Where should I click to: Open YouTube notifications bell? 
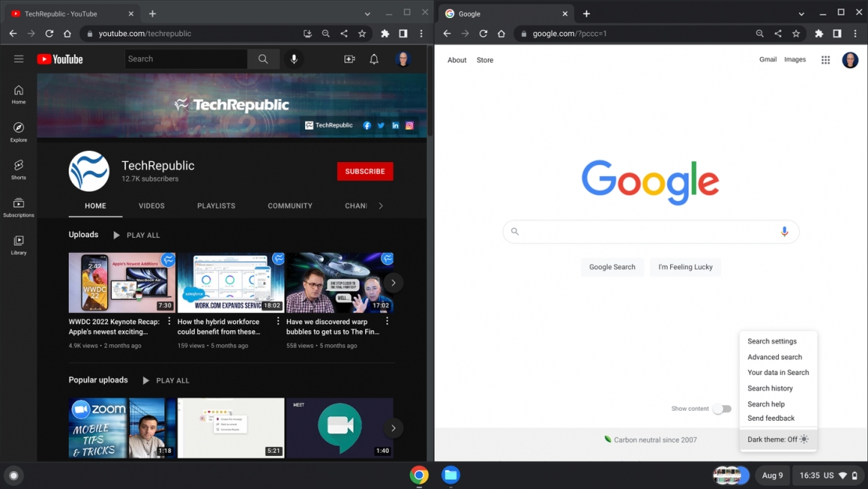[374, 58]
